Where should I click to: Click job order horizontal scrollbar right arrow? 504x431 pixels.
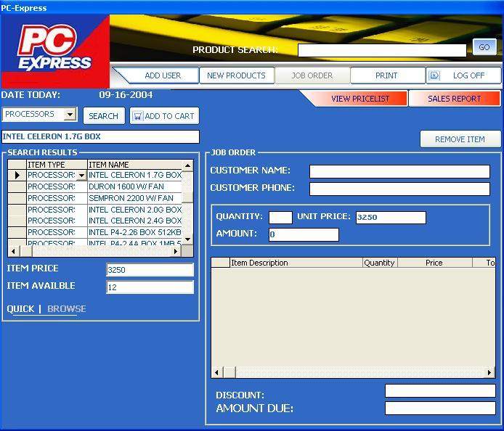(490, 372)
